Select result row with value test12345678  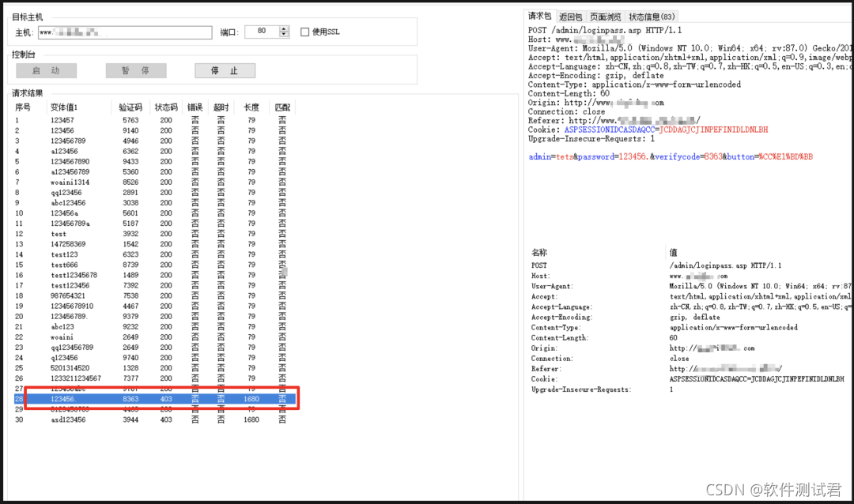pyautogui.click(x=155, y=276)
